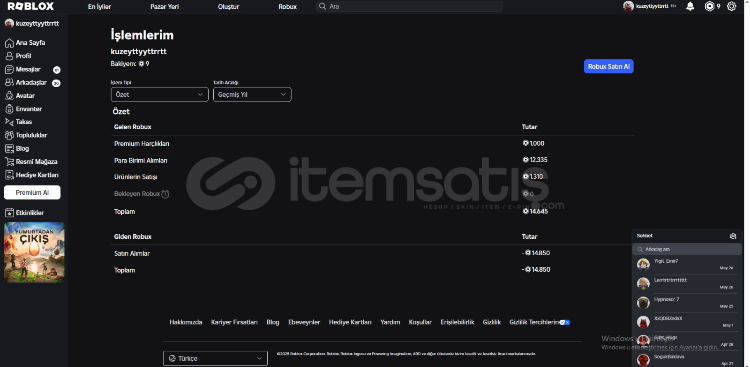Screen dimensions: 750x367
Task: Click the Arkadaşlar request count badge
Action: click(56, 83)
